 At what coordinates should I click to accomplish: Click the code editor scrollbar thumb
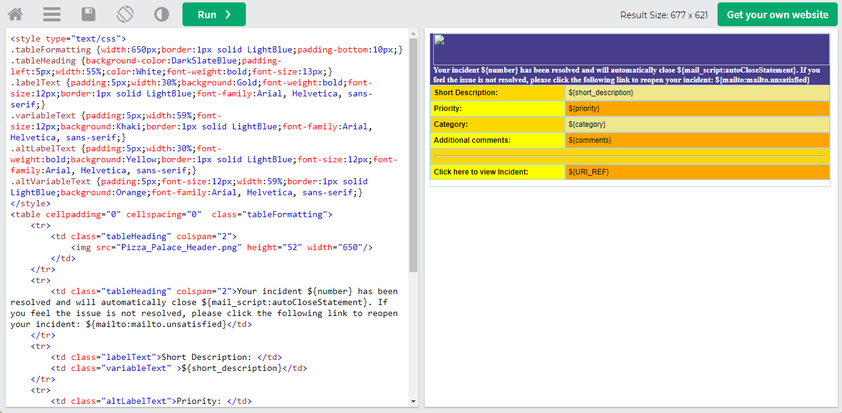coord(413,155)
